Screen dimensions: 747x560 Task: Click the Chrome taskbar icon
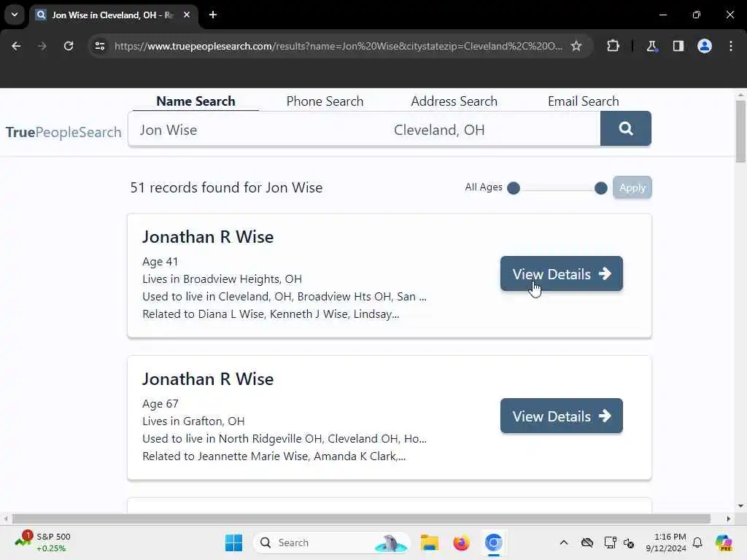494,542
